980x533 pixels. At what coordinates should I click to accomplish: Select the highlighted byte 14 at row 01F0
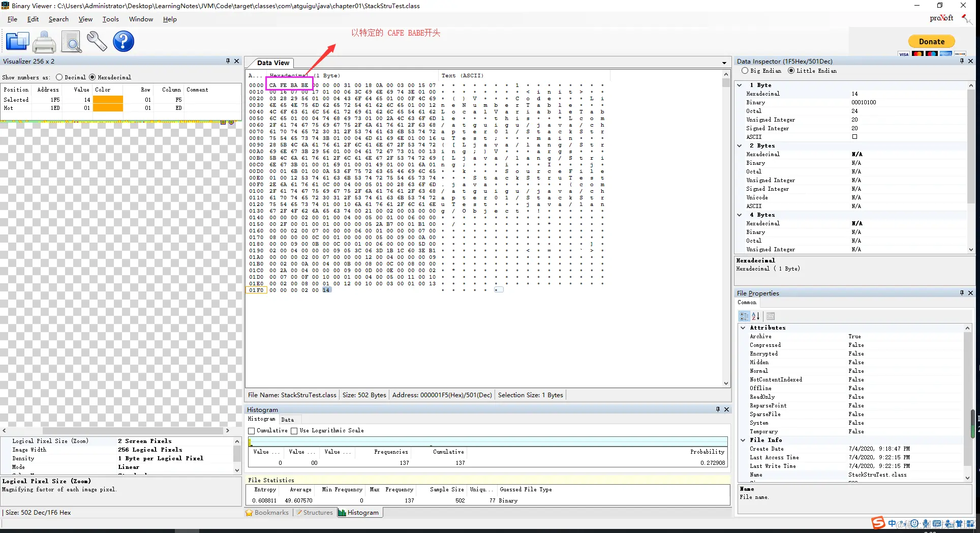click(326, 290)
